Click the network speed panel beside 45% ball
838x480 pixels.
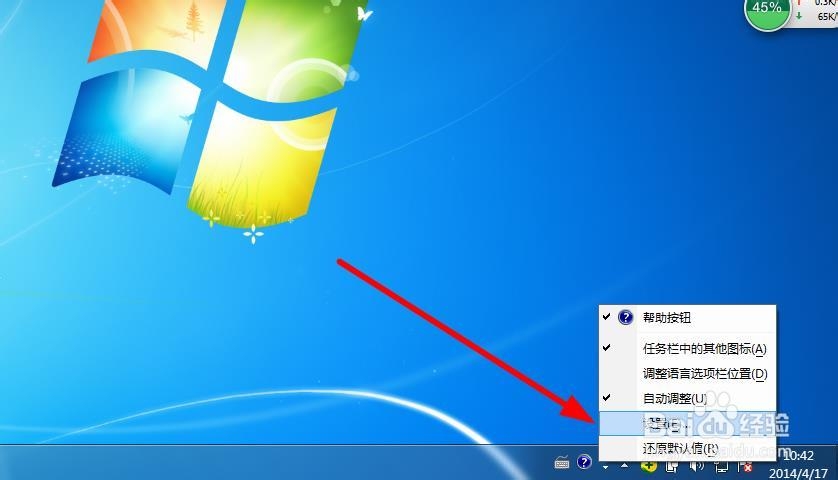[816, 12]
